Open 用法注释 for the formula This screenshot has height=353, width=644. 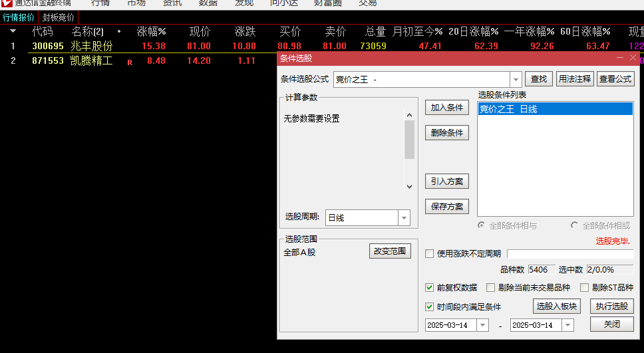575,79
